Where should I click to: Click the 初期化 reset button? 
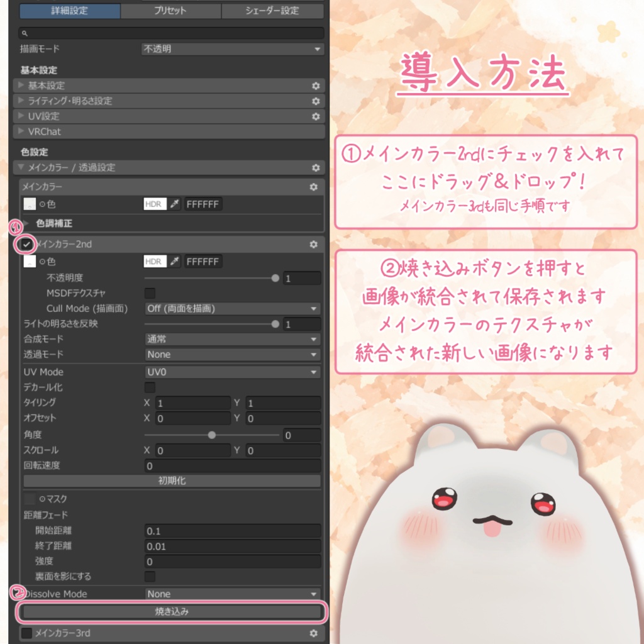point(172,480)
